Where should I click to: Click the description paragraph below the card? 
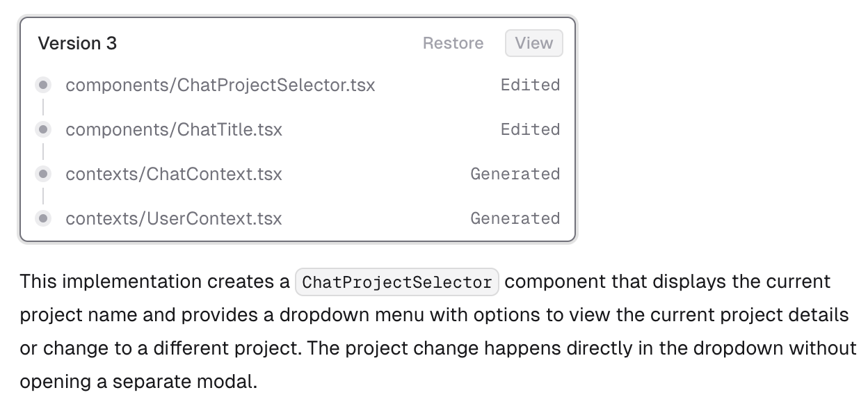437,332
